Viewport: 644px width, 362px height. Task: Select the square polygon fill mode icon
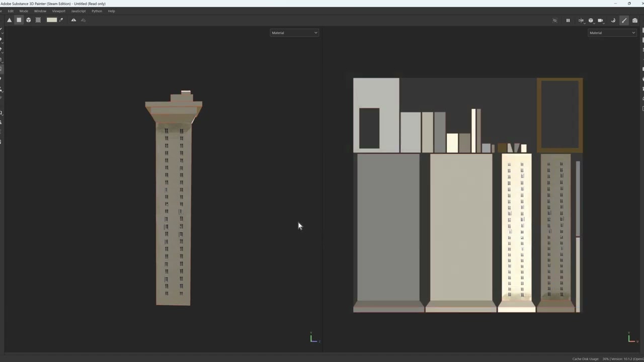(x=19, y=20)
